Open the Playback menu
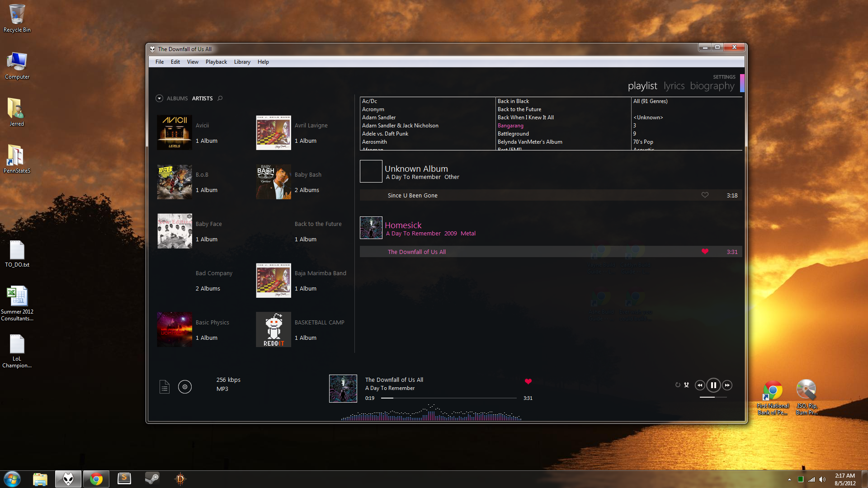The width and height of the screenshot is (868, 488). [x=216, y=62]
